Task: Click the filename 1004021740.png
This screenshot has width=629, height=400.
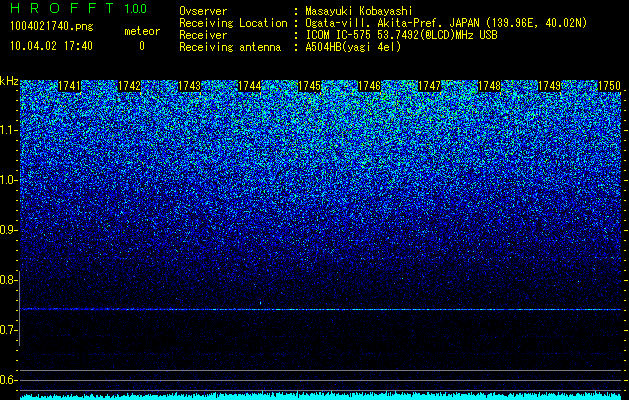Action: [52, 27]
